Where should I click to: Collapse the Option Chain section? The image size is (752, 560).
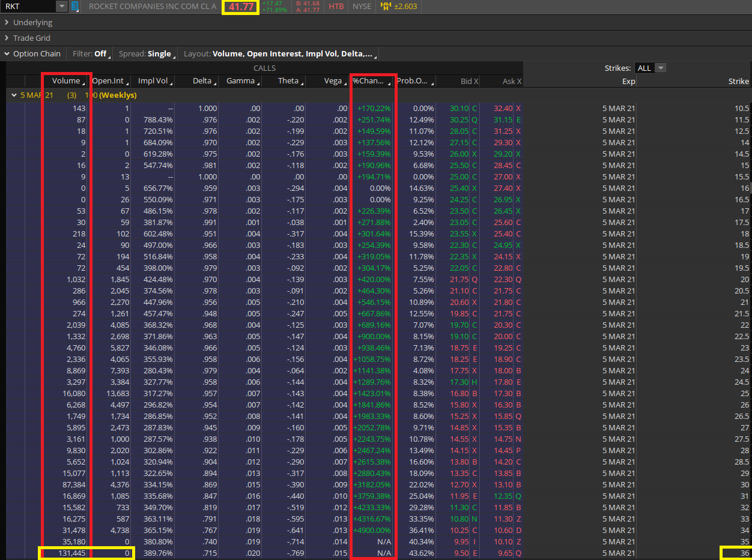(32, 53)
